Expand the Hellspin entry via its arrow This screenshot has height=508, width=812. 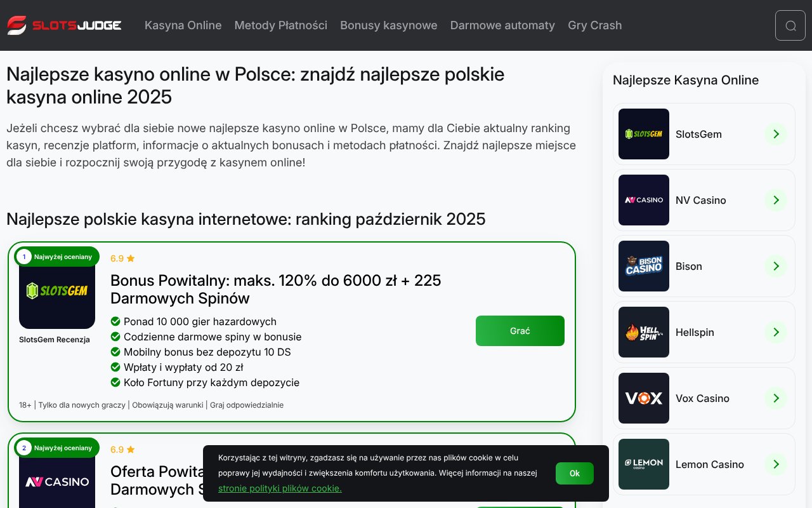(x=775, y=332)
